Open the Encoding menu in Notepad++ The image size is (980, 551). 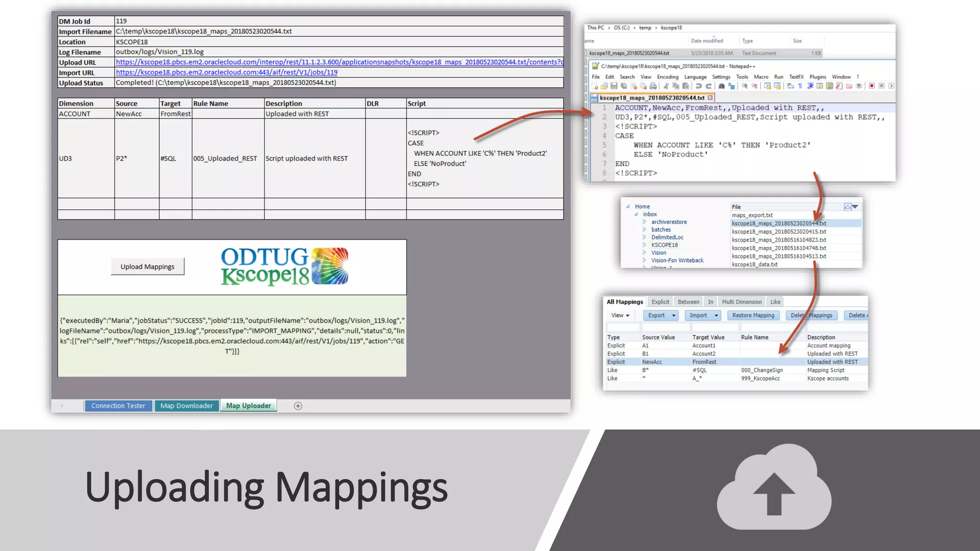pyautogui.click(x=668, y=77)
